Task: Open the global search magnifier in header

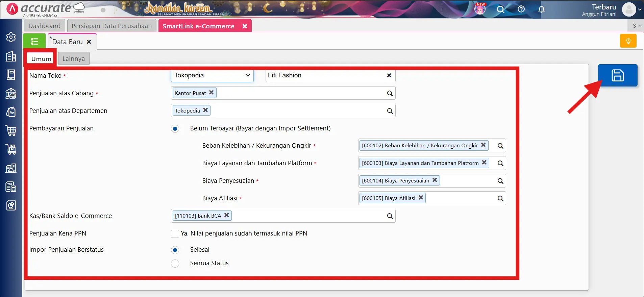Action: point(500,9)
